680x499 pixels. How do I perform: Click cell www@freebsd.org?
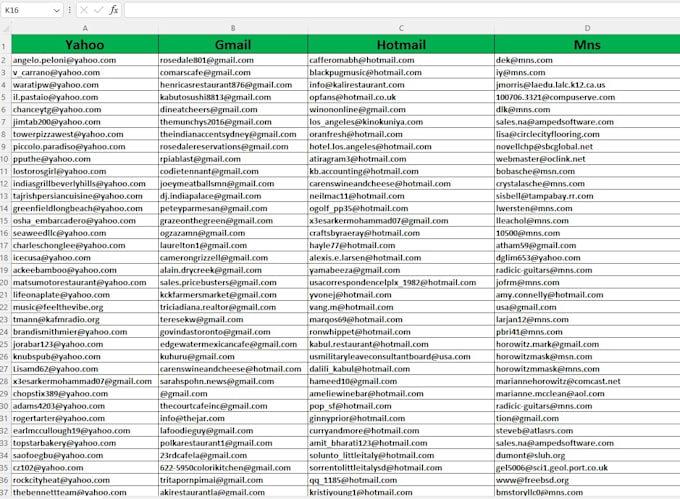tap(587, 480)
